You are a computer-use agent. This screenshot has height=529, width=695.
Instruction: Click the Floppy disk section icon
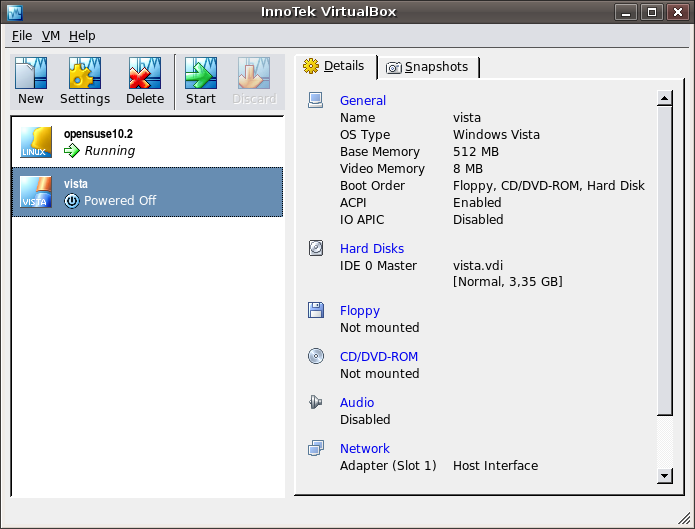316,310
